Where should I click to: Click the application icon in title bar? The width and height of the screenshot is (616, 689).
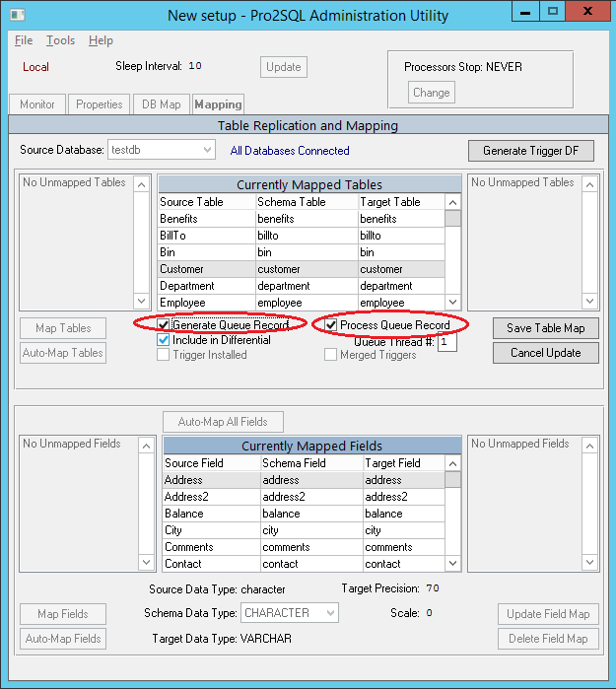pos(17,15)
